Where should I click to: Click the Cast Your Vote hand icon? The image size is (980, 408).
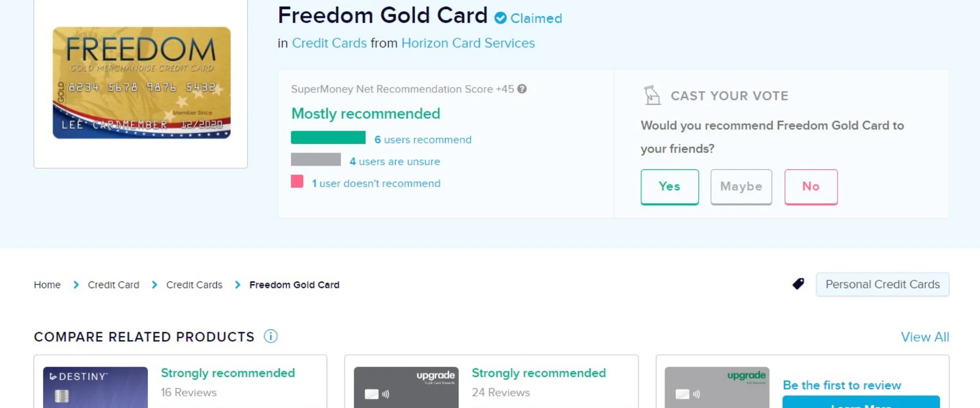(651, 95)
